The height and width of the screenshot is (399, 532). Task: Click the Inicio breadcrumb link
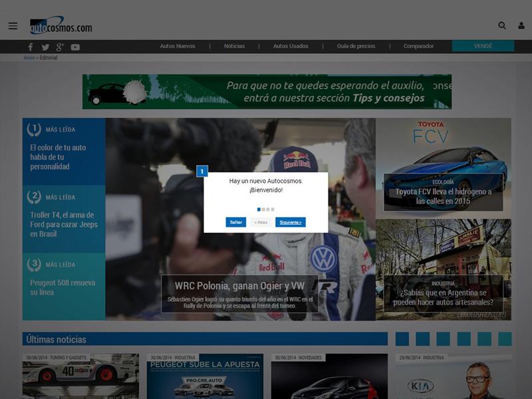click(29, 58)
